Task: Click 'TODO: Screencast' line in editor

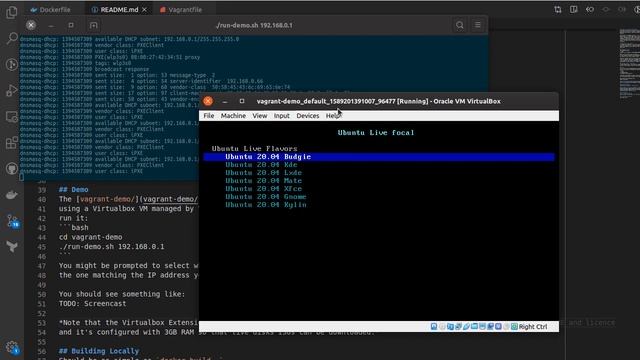Action: coord(93,304)
